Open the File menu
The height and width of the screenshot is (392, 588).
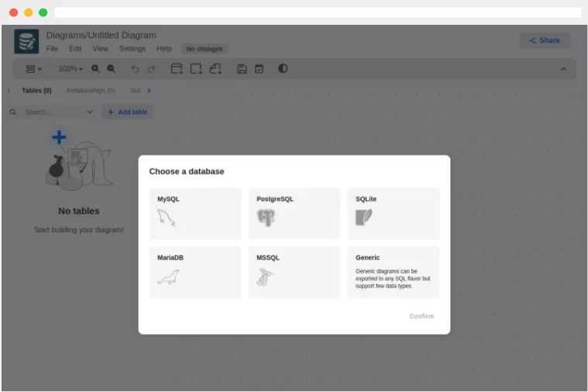tap(52, 48)
